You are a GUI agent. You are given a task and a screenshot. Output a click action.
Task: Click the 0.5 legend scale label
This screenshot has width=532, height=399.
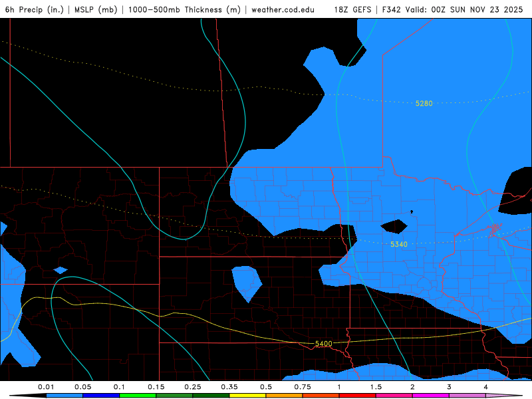pyautogui.click(x=266, y=387)
